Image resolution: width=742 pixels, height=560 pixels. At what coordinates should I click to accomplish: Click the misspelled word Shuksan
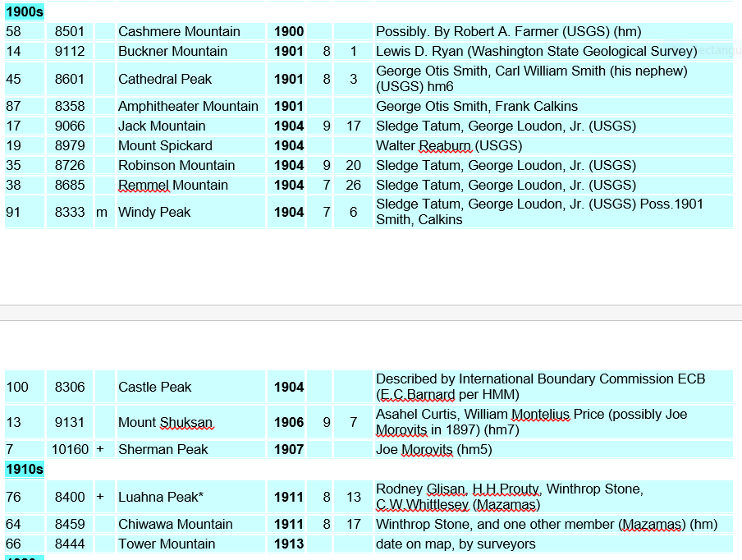[186, 422]
